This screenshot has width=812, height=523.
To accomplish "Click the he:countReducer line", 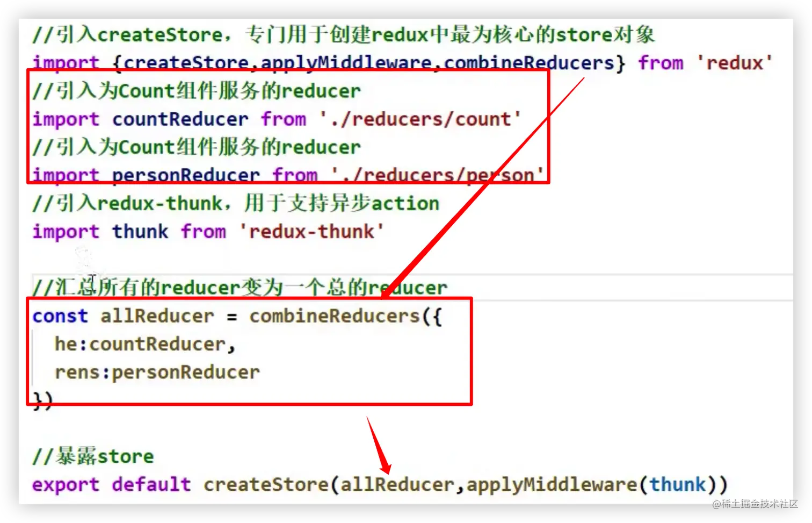I will (145, 344).
